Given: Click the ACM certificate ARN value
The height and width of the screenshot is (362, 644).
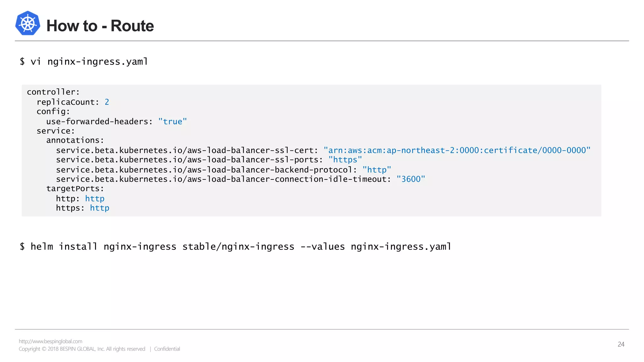Looking at the screenshot, I should point(457,150).
